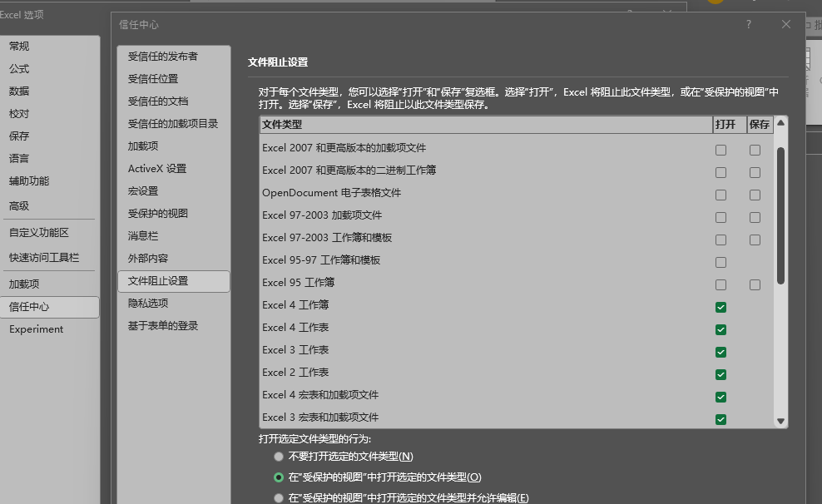Click the file type list scrollbar thumb
The height and width of the screenshot is (504, 822).
point(780,216)
